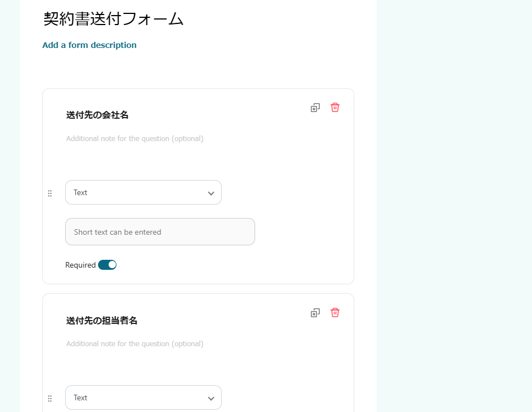Add a form description
This screenshot has width=532, height=412.
pyautogui.click(x=89, y=45)
